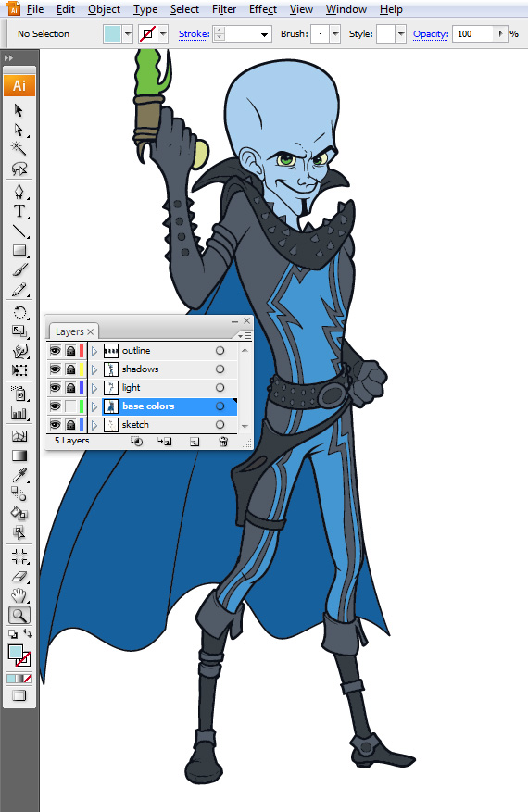Image resolution: width=528 pixels, height=812 pixels.
Task: Open the File menu
Action: (x=34, y=9)
